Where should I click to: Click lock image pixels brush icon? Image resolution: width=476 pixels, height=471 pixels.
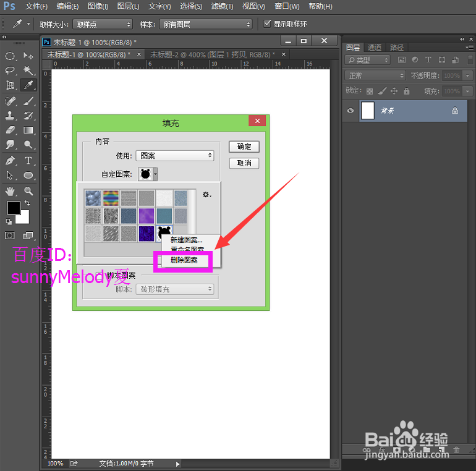[382, 91]
